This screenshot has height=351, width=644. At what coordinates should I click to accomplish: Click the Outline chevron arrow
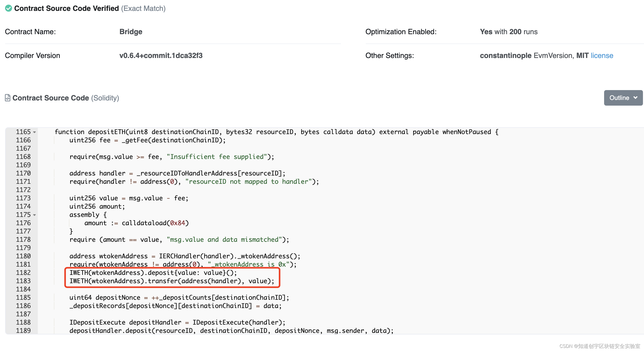[x=635, y=98]
